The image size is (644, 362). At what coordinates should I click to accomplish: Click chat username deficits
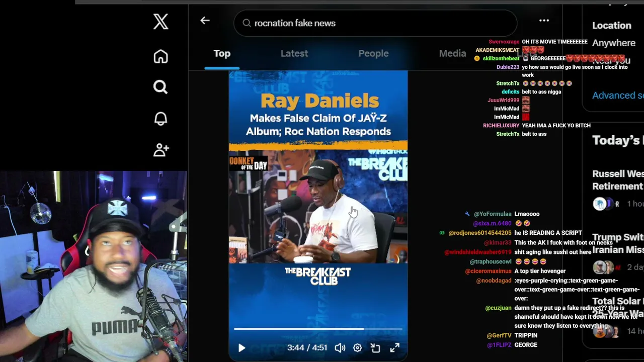point(510,92)
